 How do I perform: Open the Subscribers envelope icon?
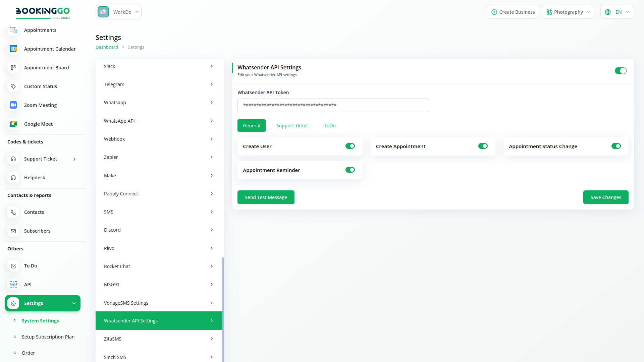click(x=13, y=231)
